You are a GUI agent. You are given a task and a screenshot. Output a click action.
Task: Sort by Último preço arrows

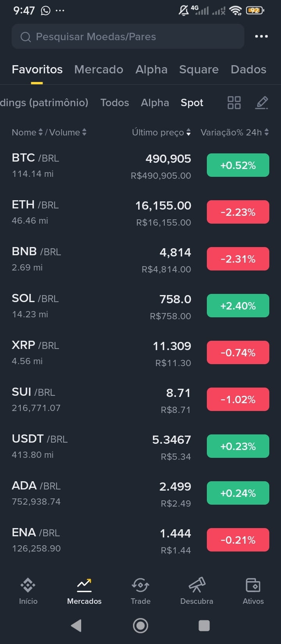click(x=189, y=132)
